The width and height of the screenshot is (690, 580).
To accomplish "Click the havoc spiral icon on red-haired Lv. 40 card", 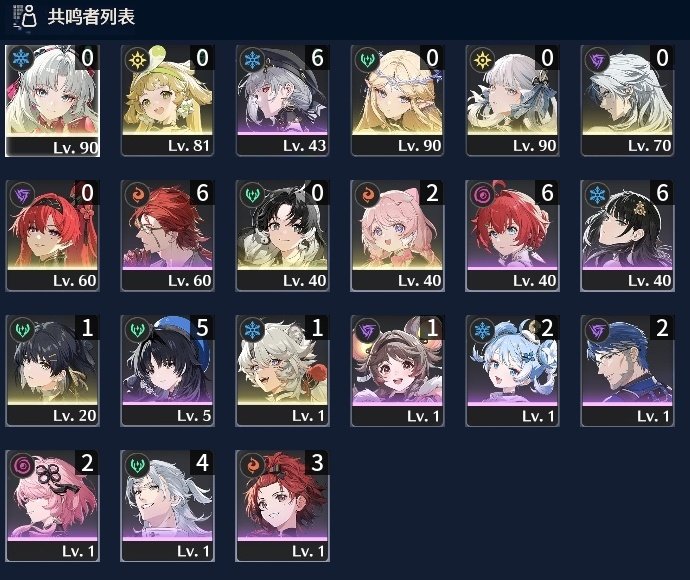I will tap(482, 195).
